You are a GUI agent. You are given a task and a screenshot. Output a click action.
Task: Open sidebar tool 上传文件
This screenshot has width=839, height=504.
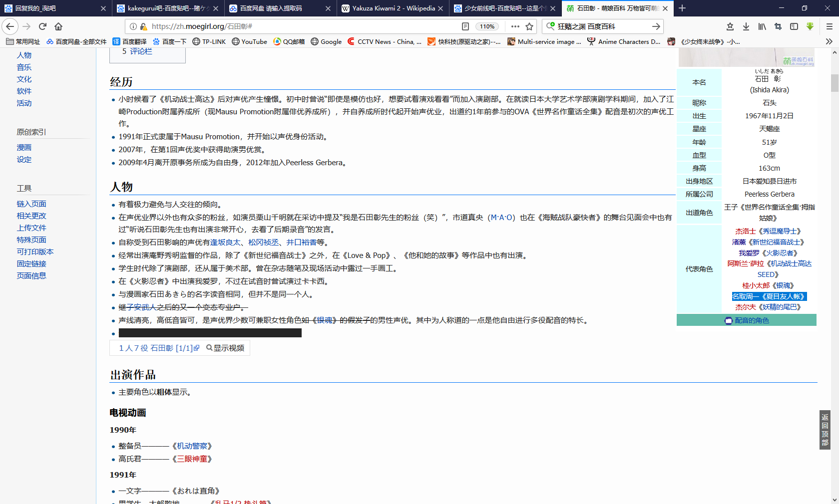(x=31, y=228)
